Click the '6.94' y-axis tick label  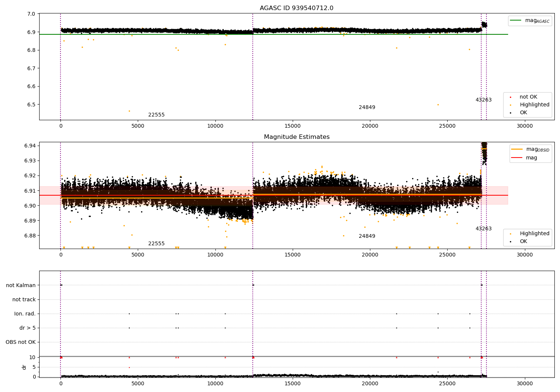tap(30, 146)
